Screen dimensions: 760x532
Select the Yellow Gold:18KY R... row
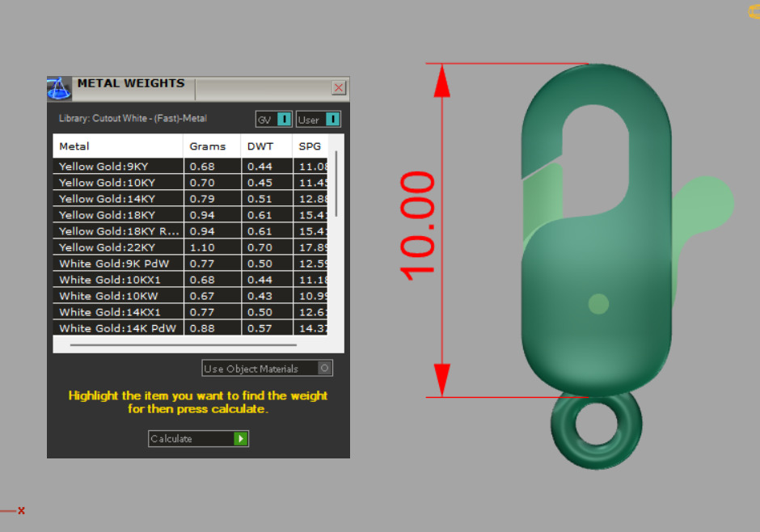point(190,231)
